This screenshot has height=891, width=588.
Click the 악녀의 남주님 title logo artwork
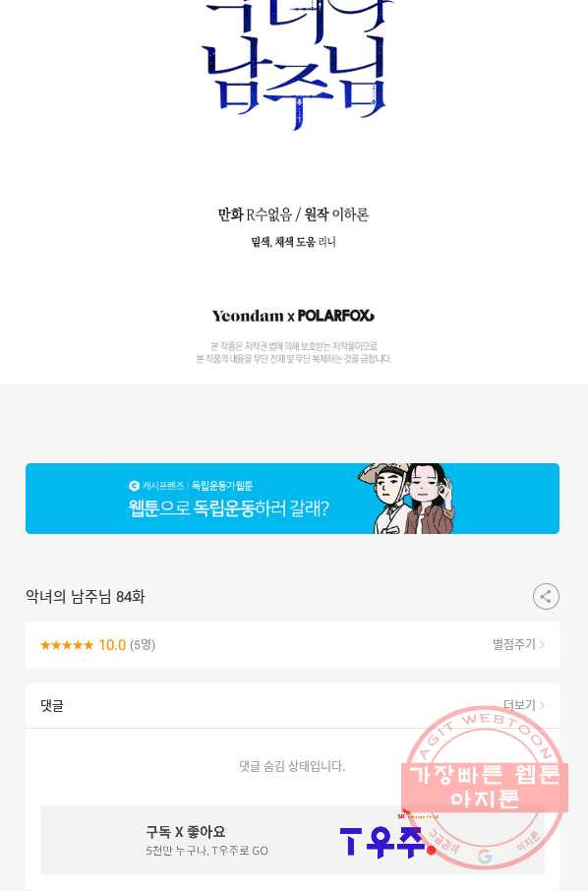[296, 64]
